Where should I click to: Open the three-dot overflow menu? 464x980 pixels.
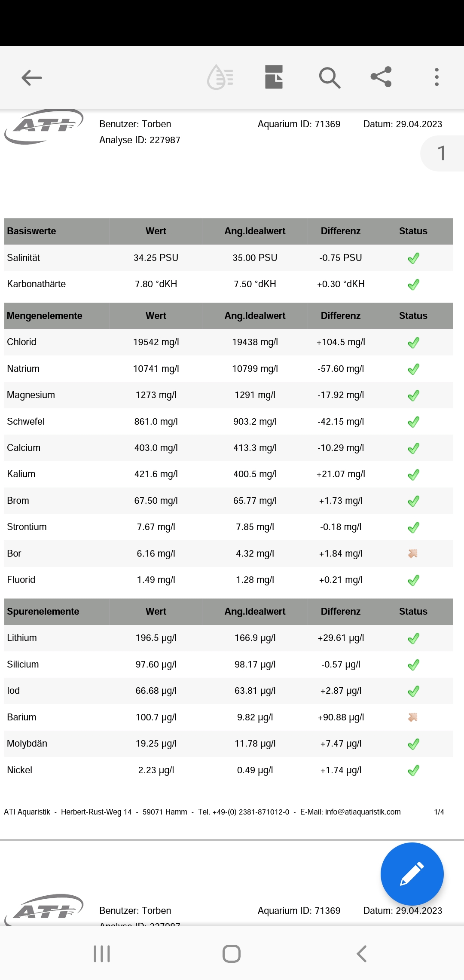point(437,77)
